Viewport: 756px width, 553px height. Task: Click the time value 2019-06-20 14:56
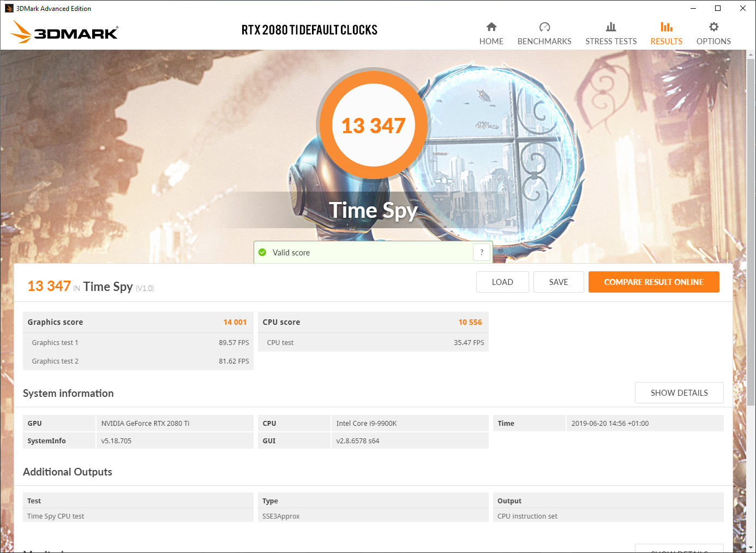[x=610, y=423]
